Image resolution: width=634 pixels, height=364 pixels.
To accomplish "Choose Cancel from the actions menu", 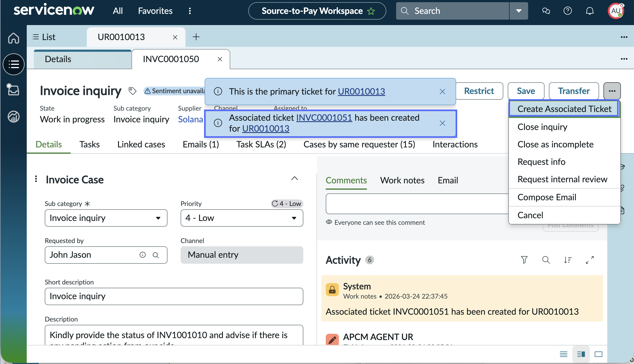I will [564, 215].
